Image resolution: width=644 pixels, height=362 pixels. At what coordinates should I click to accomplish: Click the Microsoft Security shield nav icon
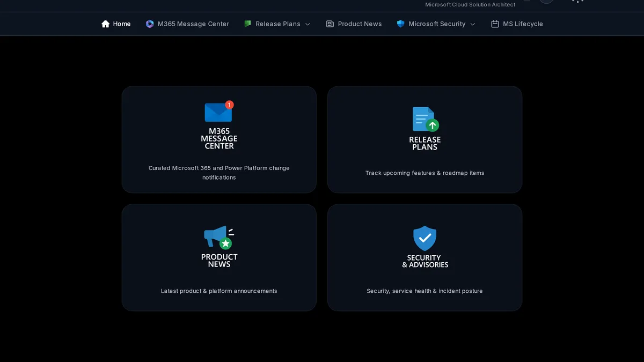click(400, 24)
